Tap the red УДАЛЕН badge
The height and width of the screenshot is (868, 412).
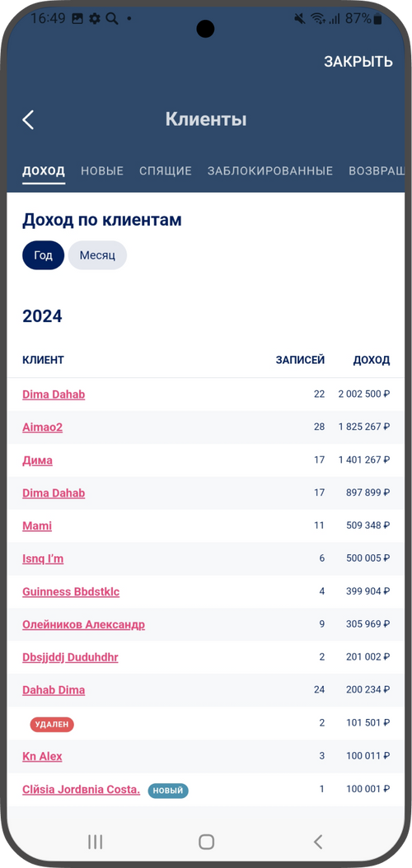click(x=52, y=724)
